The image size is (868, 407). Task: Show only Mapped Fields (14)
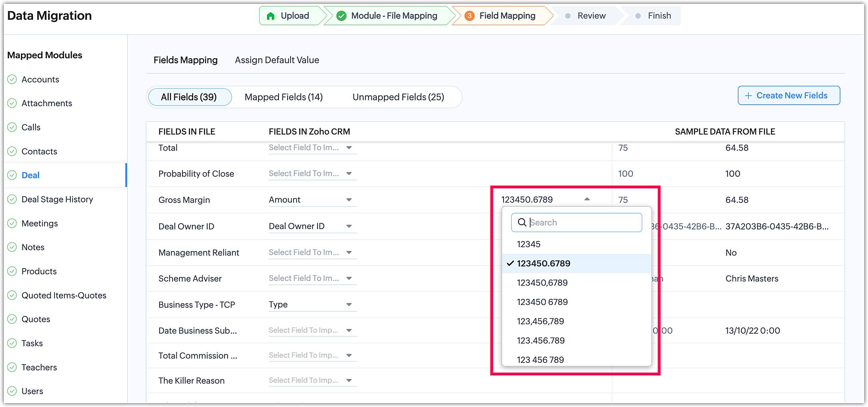283,97
